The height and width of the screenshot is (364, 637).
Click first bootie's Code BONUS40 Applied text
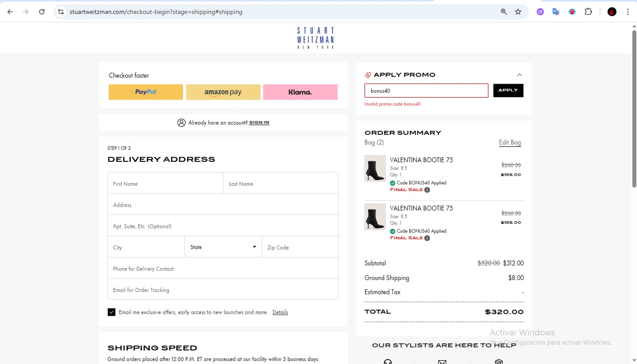pyautogui.click(x=421, y=183)
